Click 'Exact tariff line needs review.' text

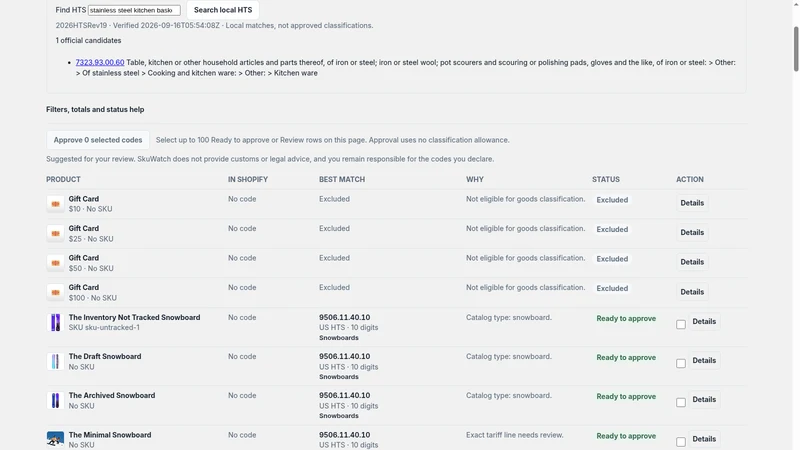tap(514, 435)
